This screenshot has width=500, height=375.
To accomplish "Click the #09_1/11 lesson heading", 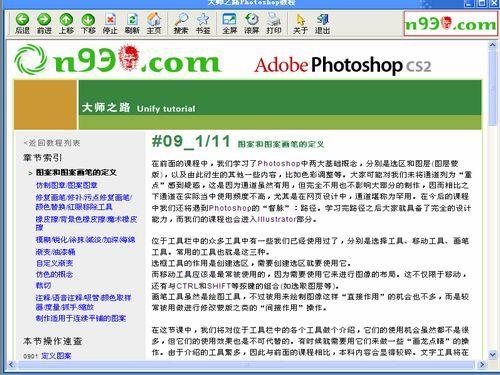I will [191, 141].
